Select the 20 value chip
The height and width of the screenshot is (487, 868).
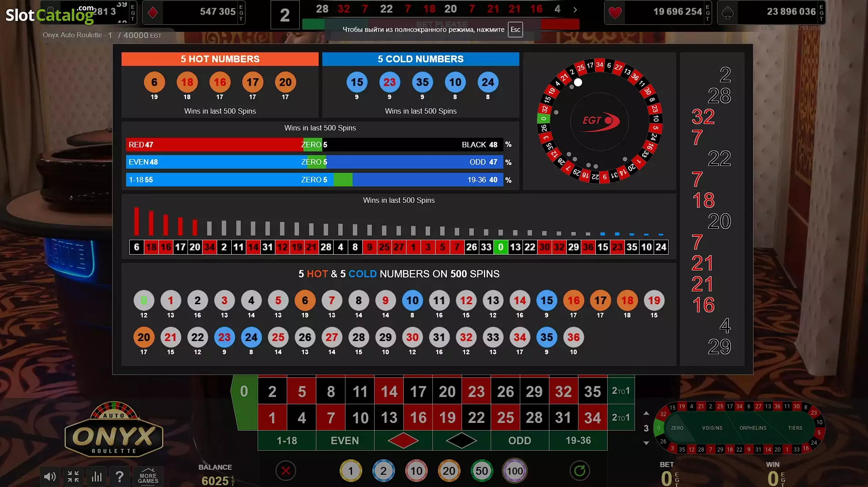(x=449, y=471)
